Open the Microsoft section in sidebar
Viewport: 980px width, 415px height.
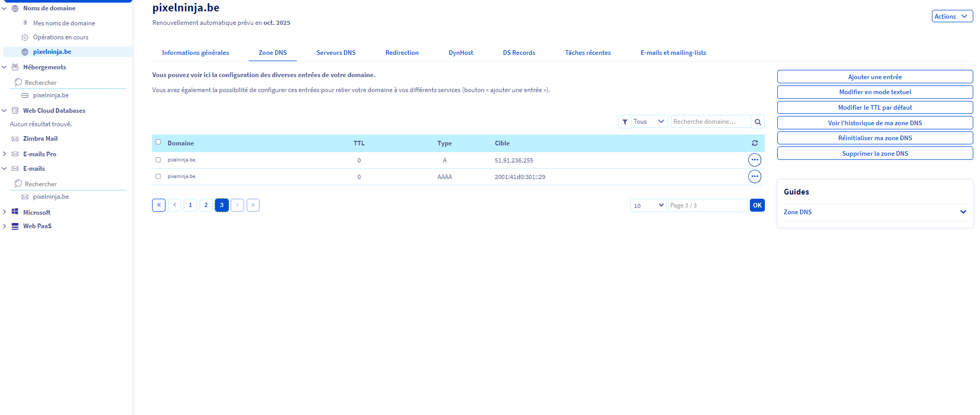[37, 212]
